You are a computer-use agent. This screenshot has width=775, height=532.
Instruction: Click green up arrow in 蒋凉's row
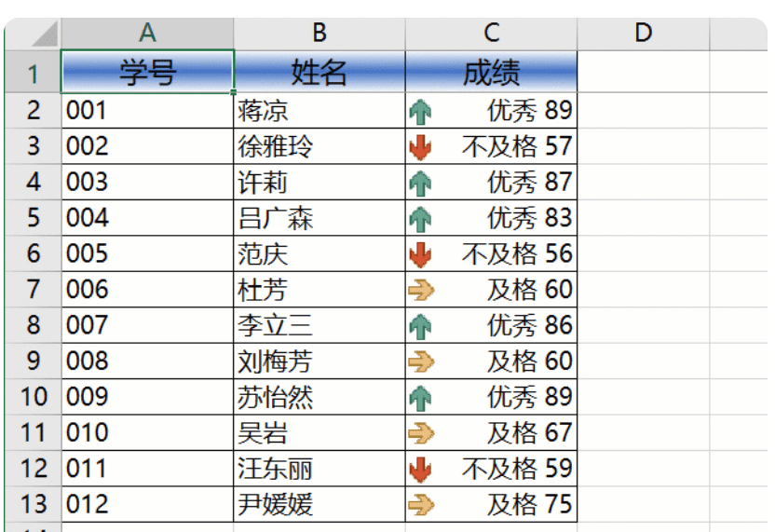coord(420,111)
